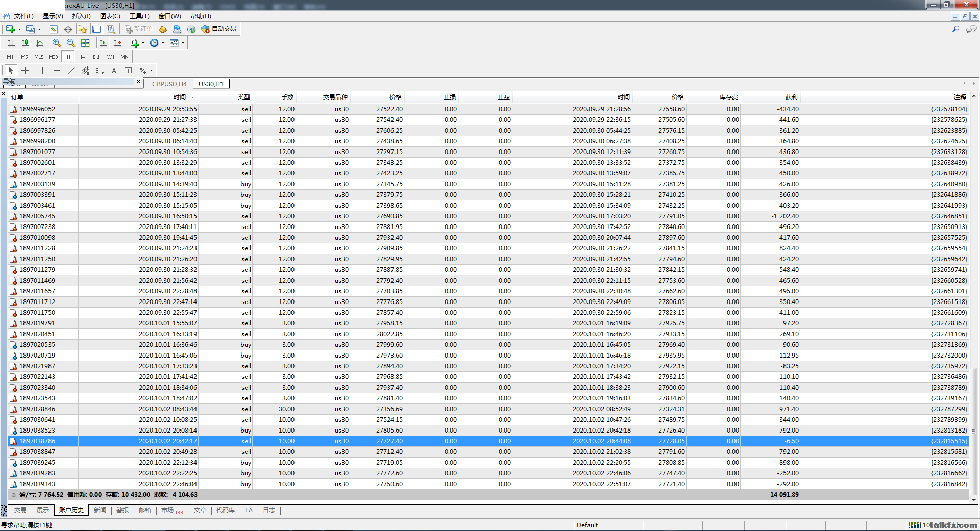This screenshot has width=980, height=531.
Task: Select the equidistant channel tool
Action: 85,70
